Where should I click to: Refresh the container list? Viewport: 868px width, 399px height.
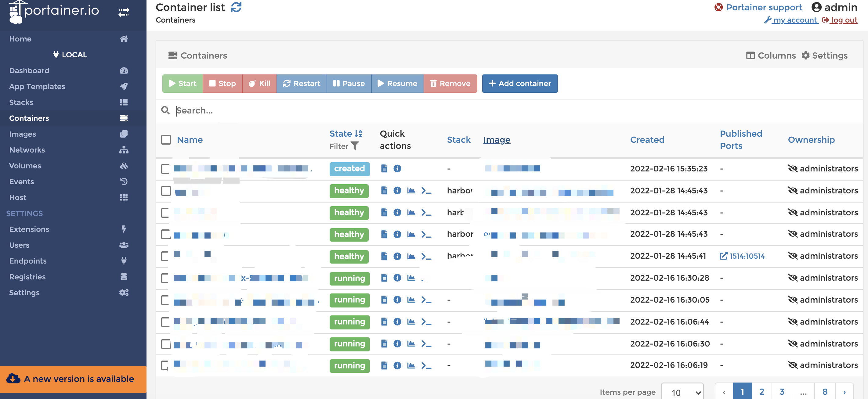pos(236,7)
